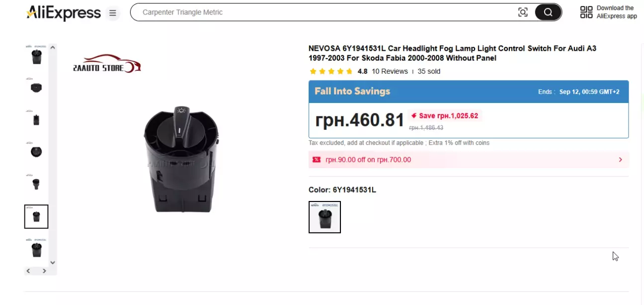Click Download the AliExpress app link

[x=616, y=12]
